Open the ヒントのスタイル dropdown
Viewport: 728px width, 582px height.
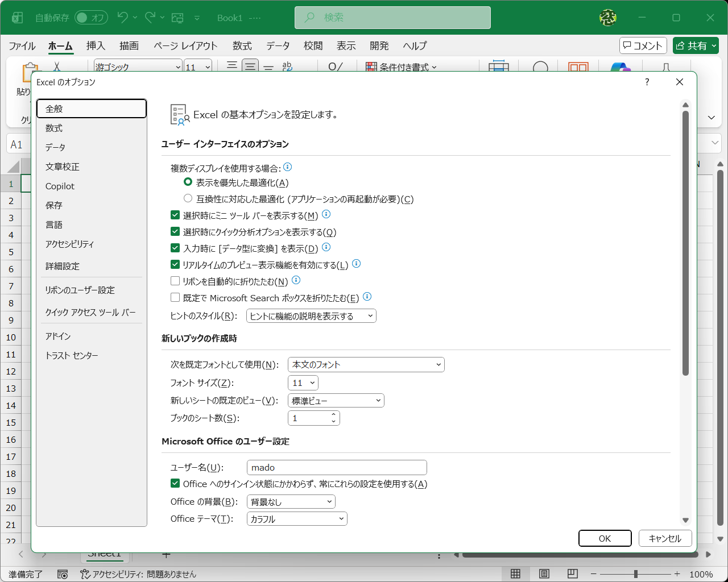pyautogui.click(x=371, y=315)
